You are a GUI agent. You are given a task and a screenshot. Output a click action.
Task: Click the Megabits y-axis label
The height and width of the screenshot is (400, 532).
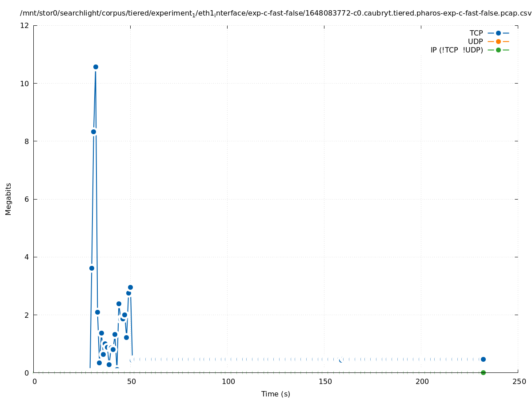point(8,199)
